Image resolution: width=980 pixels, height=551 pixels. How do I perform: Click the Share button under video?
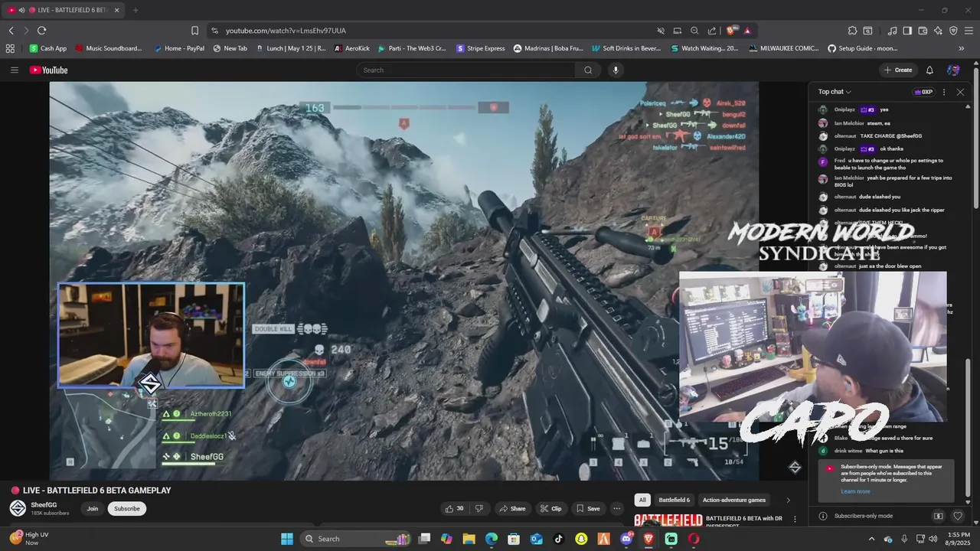(512, 508)
